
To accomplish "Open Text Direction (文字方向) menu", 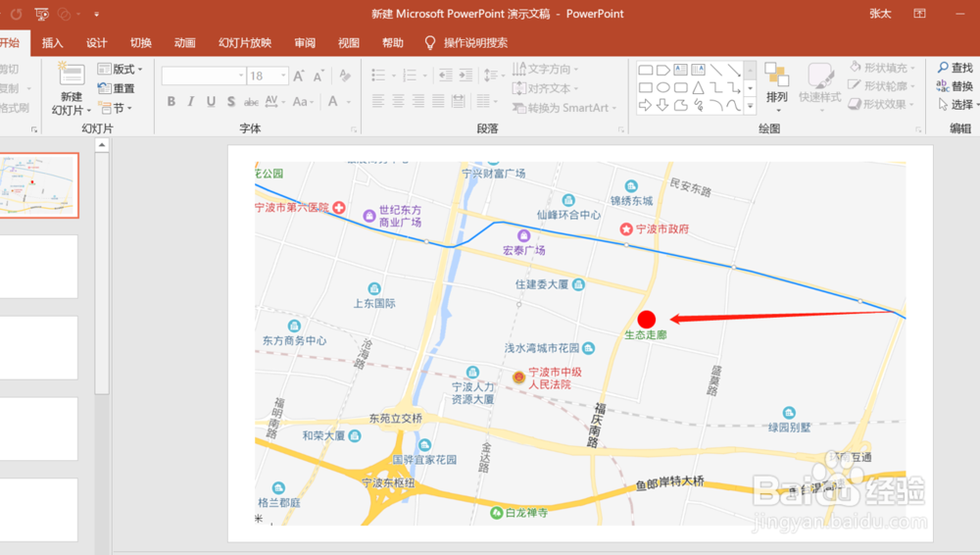I will pos(545,69).
